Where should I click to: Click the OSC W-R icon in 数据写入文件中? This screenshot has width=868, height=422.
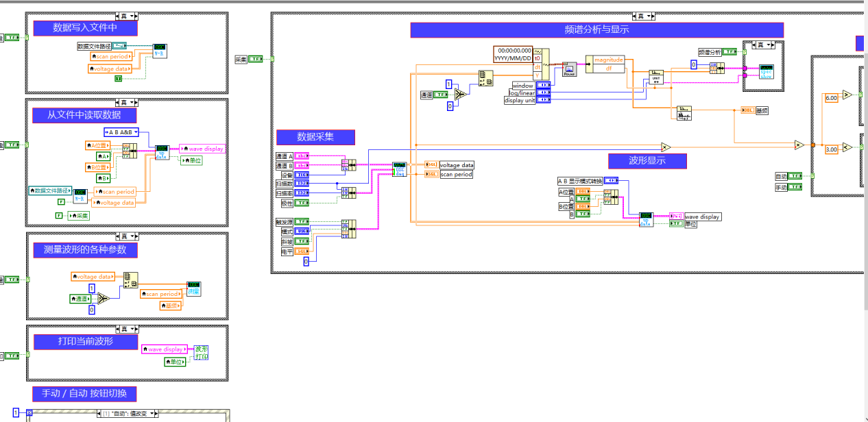[159, 51]
